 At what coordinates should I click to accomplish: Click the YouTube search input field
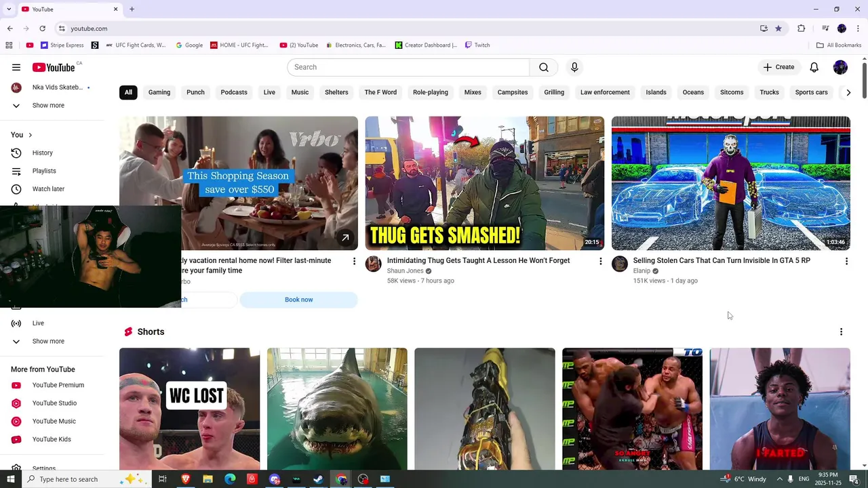tap(408, 67)
